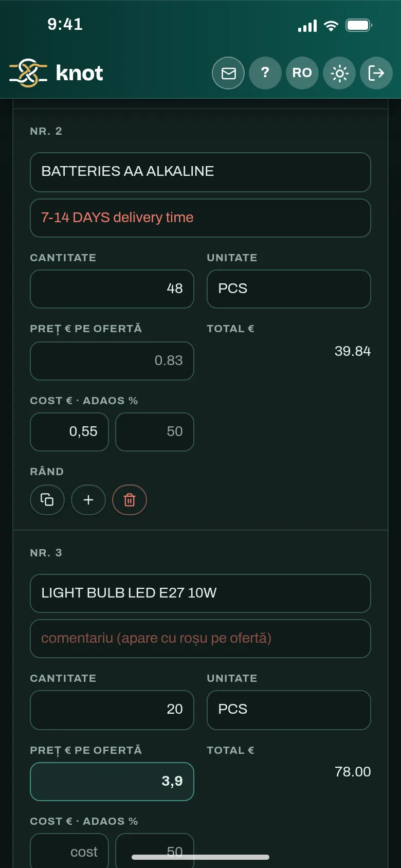The height and width of the screenshot is (868, 401).
Task: Open the mail envelope icon in header
Action: point(228,73)
